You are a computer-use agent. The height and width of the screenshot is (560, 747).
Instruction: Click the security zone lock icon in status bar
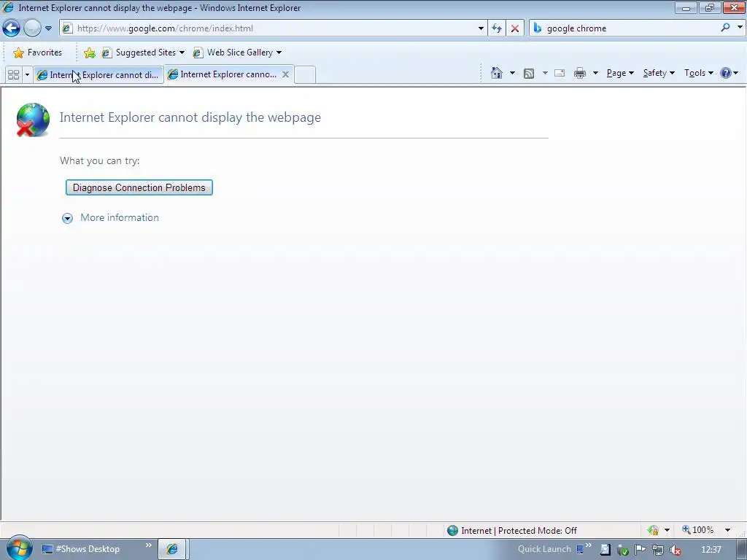point(653,530)
